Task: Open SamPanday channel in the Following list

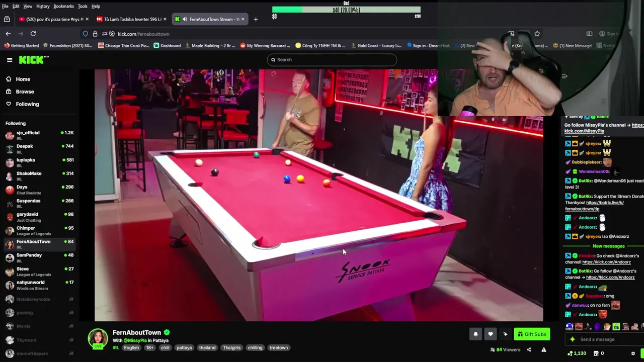Action: pyautogui.click(x=39, y=257)
